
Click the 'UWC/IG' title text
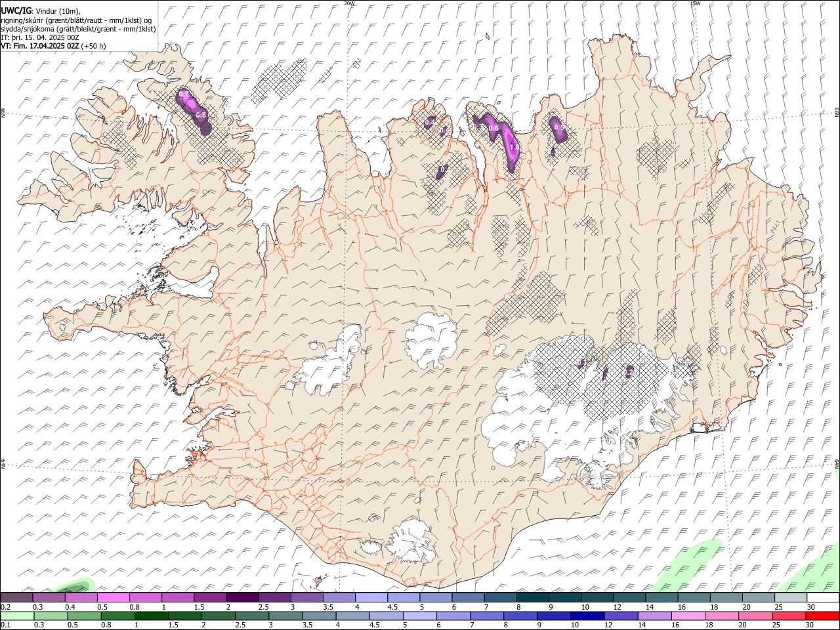tap(15, 11)
